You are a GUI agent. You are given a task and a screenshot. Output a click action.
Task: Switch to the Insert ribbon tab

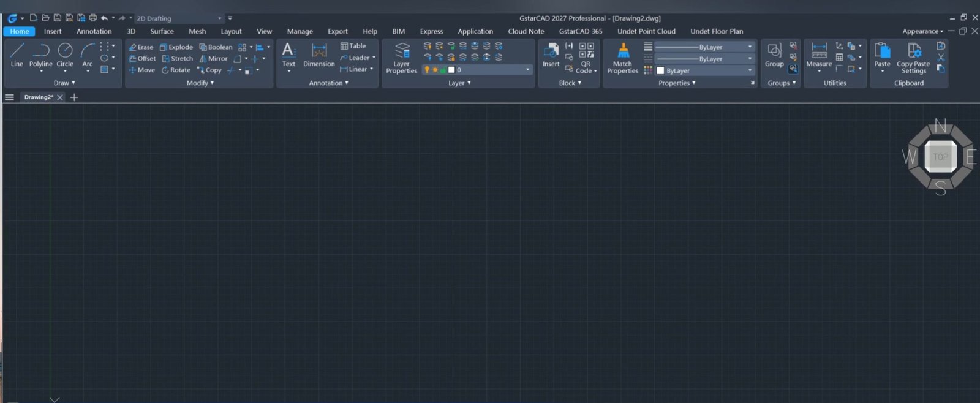[53, 31]
